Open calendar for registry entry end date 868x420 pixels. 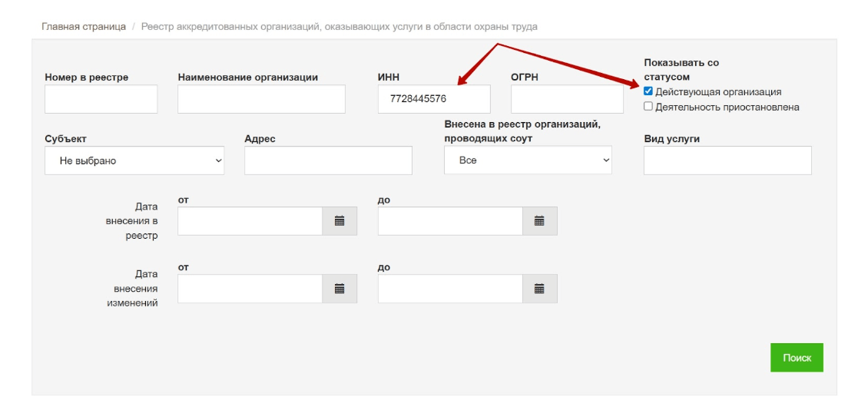[x=539, y=221]
